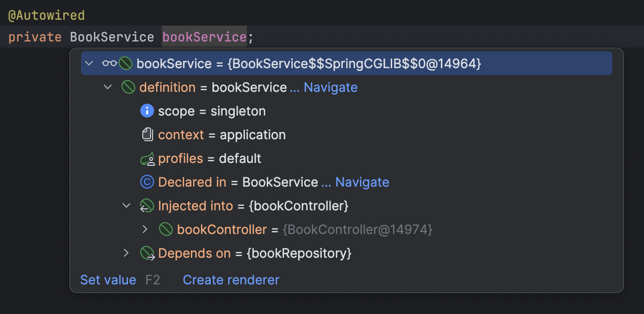Click the profiles leaf icon near default
This screenshot has width=644, height=314.
coord(147,158)
